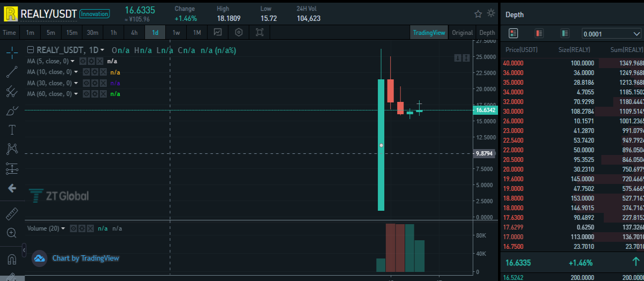Open chart settings hexagon icon
Viewport: 644px width, 281px height.
[x=239, y=32]
